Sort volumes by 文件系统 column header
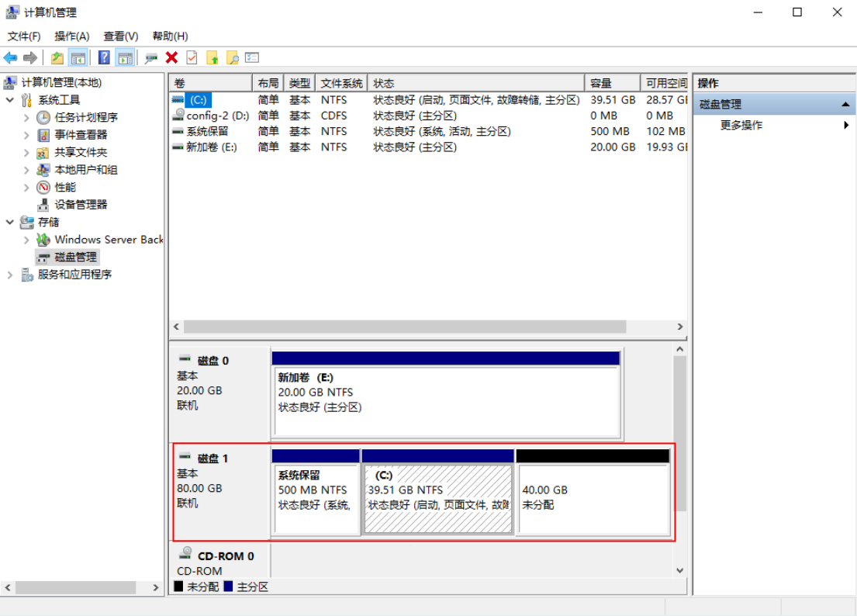This screenshot has width=857, height=616. 341,83
